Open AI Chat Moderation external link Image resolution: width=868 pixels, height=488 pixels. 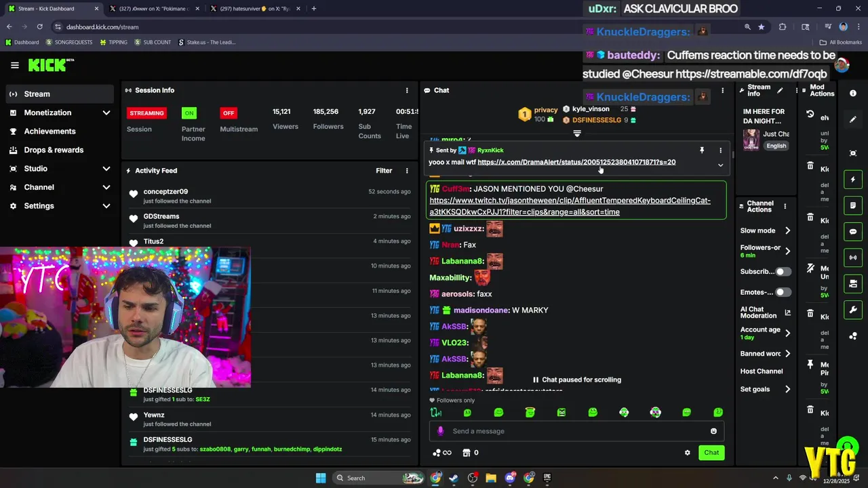(787, 312)
